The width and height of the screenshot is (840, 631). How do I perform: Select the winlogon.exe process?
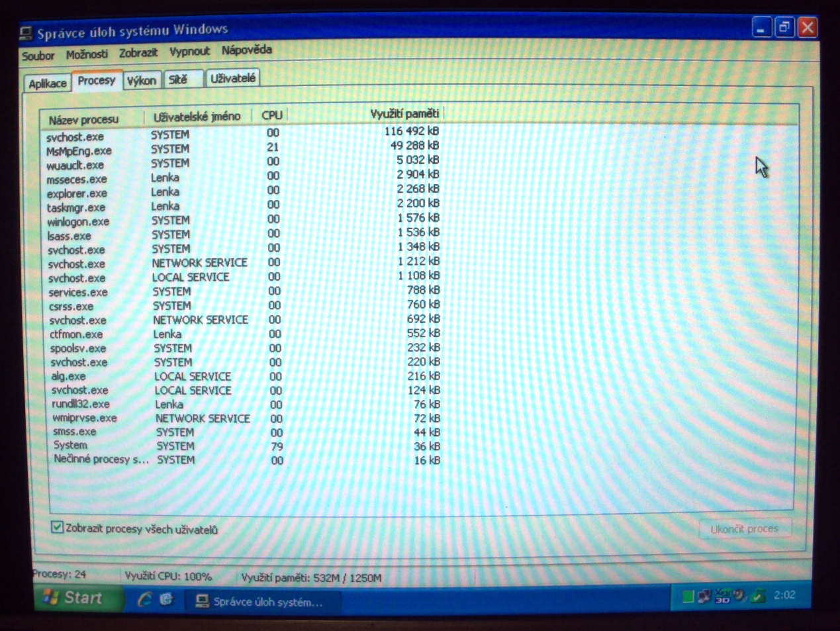[x=243, y=220]
